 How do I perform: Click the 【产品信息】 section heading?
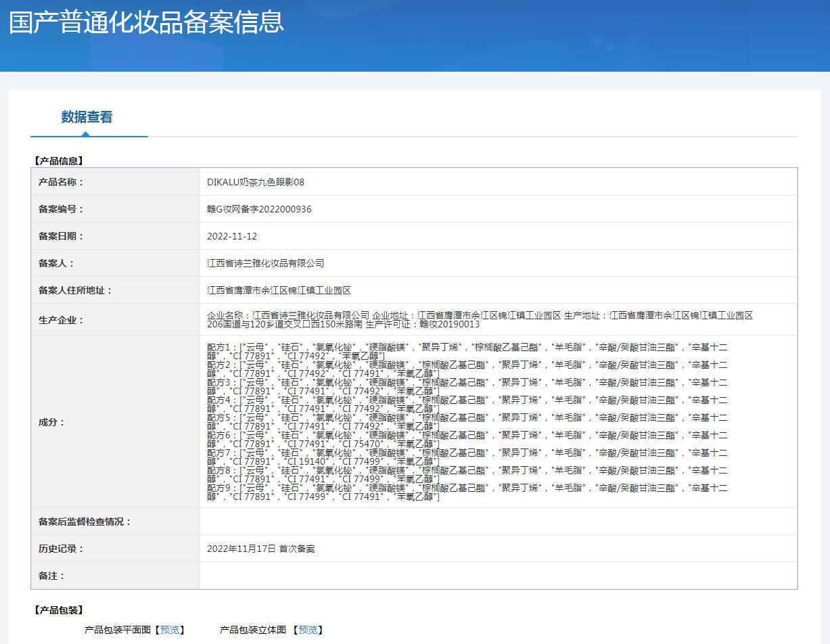[x=58, y=161]
